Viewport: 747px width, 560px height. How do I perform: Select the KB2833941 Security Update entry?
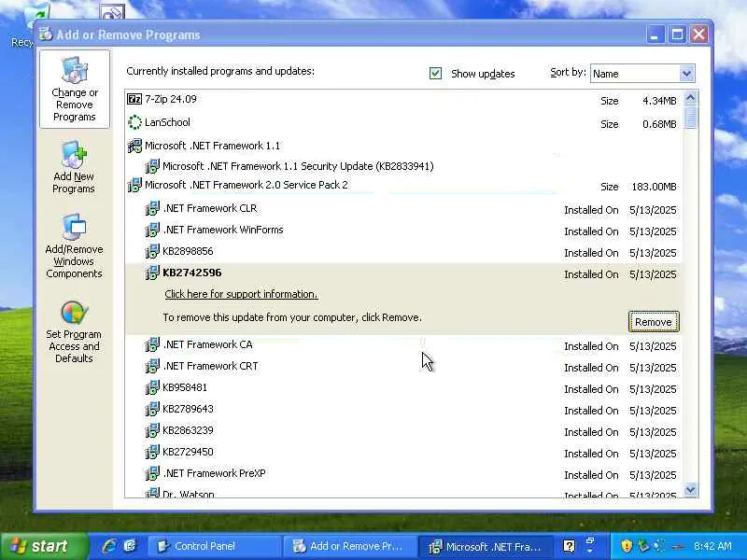click(403, 166)
